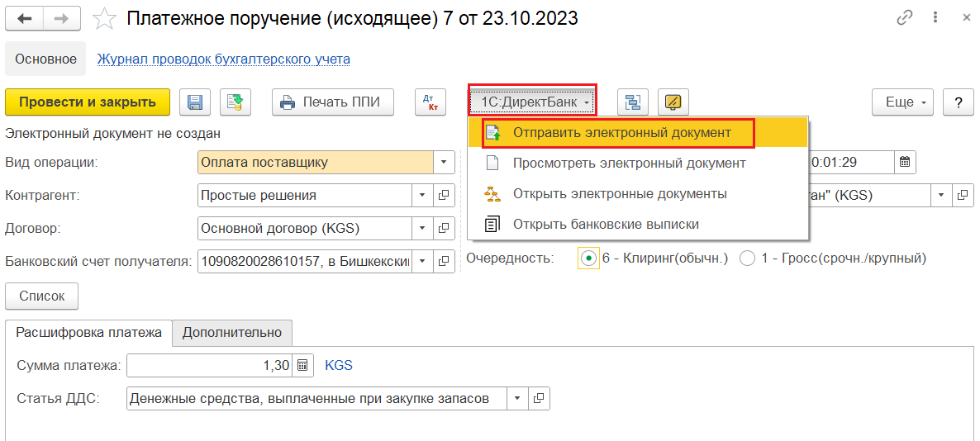Click the Сумма платежа input field

[x=210, y=365]
